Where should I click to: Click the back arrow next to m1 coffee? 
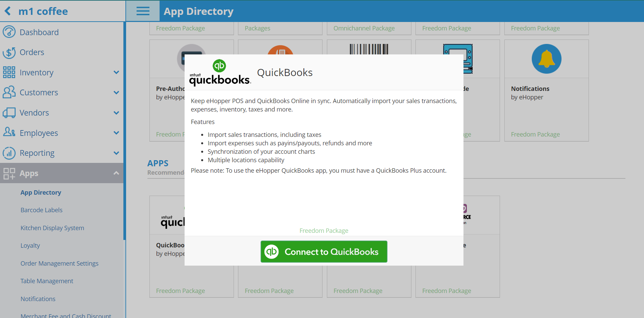[7, 10]
